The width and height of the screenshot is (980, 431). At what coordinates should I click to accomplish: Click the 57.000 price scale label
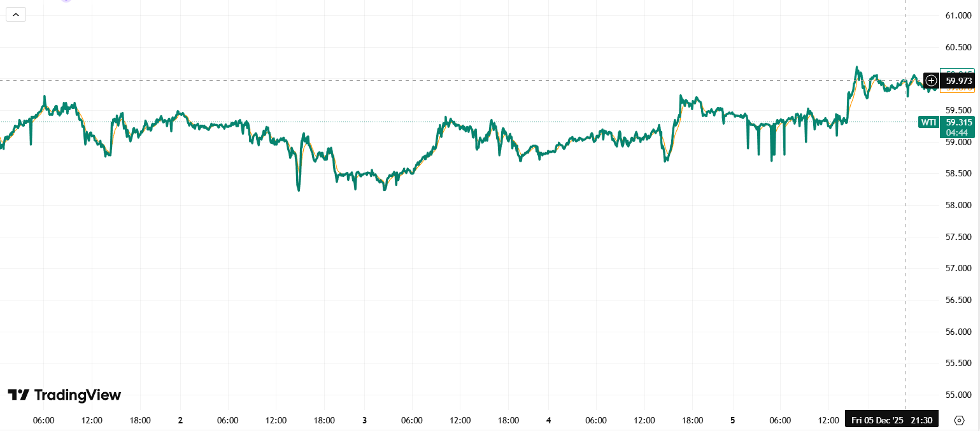pos(958,268)
